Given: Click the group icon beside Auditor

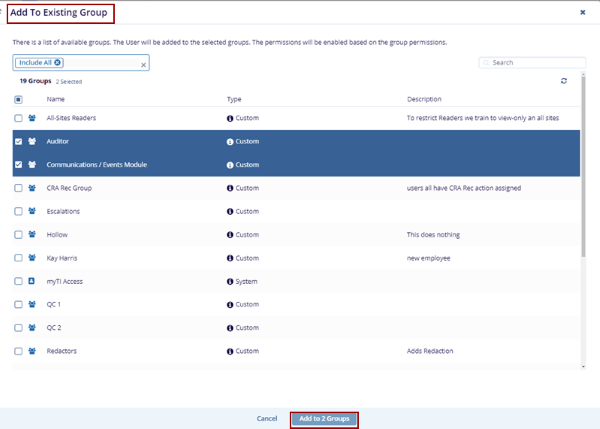Looking at the screenshot, I should [x=32, y=142].
